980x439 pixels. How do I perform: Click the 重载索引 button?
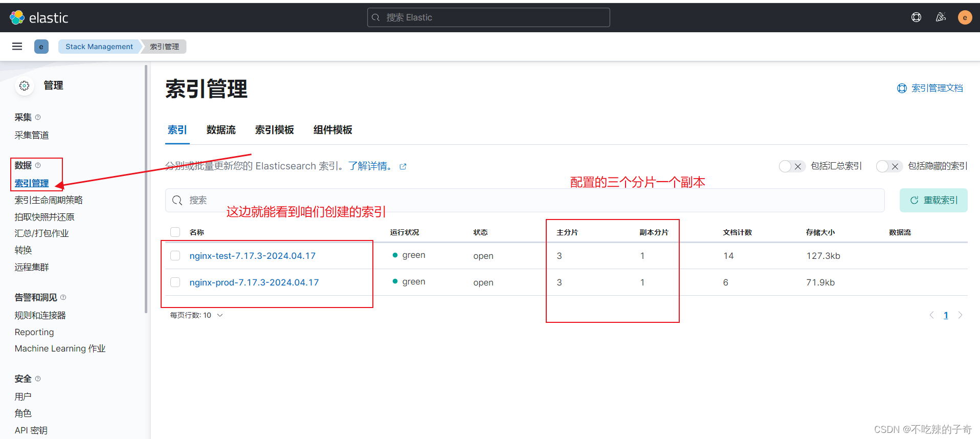pyautogui.click(x=933, y=200)
